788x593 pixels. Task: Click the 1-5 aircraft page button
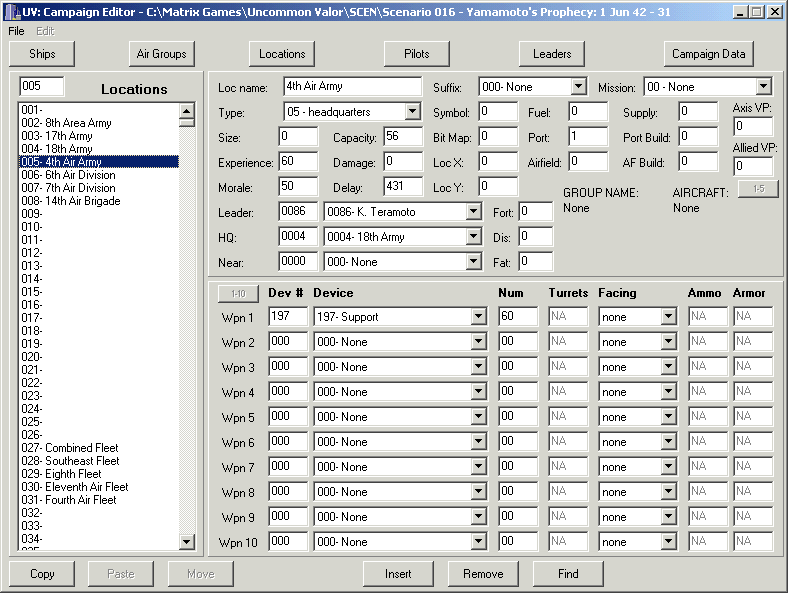[758, 189]
